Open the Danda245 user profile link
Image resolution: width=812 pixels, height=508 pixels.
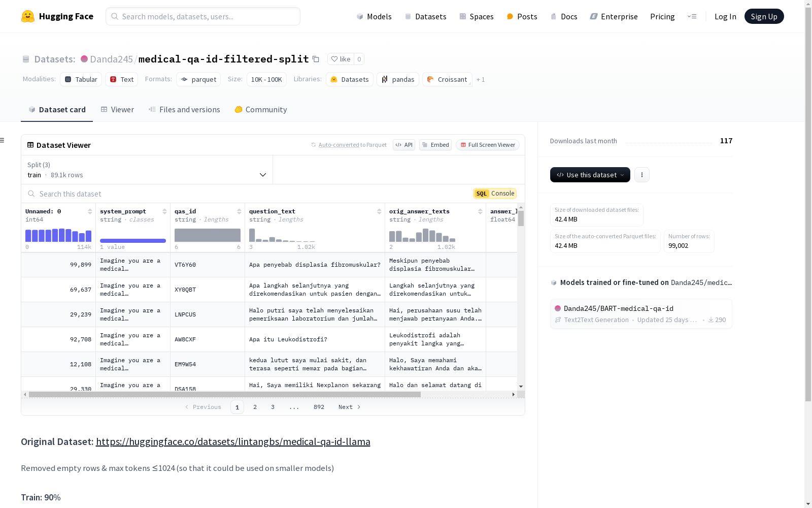click(x=111, y=59)
